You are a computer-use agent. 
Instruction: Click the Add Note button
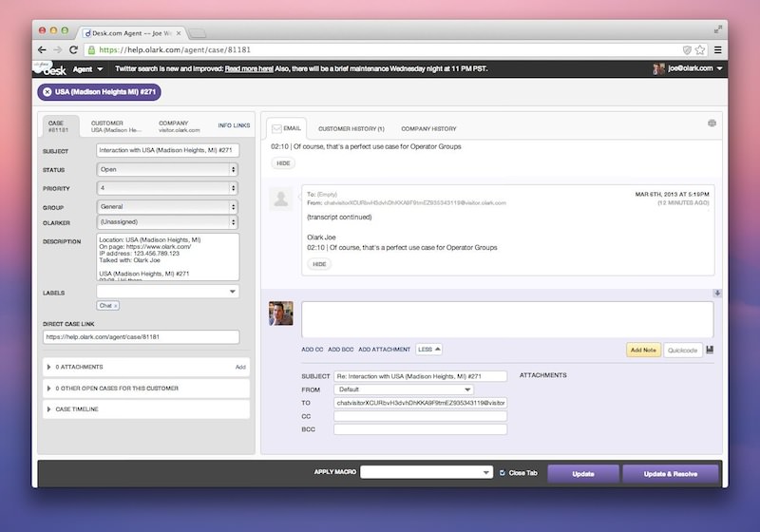pyautogui.click(x=643, y=350)
